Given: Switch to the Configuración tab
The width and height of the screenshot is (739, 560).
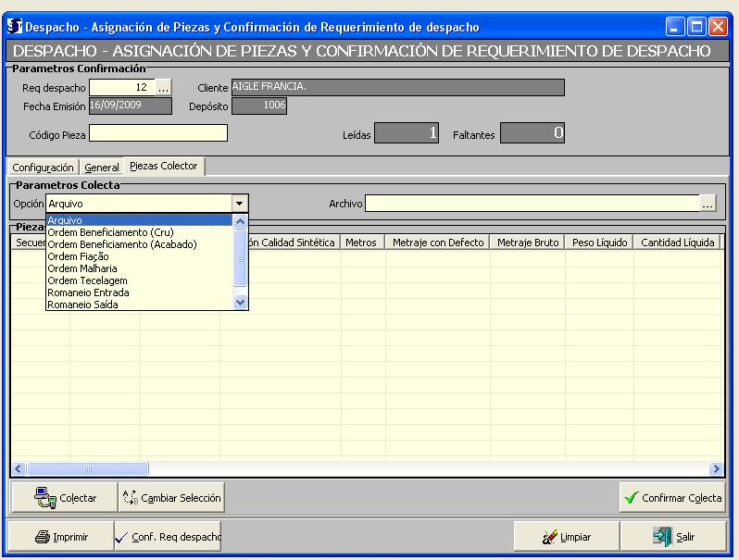Looking at the screenshot, I should click(43, 168).
